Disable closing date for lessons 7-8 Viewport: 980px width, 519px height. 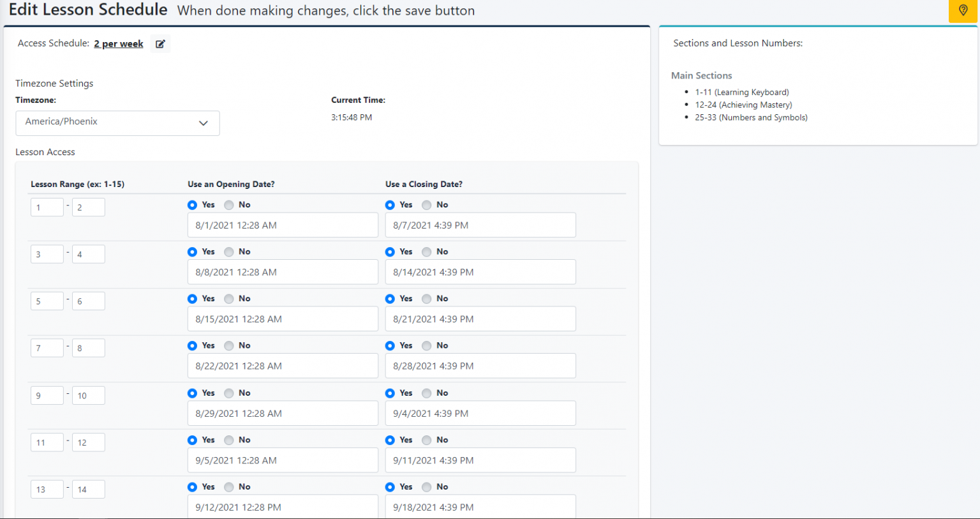[x=426, y=345]
